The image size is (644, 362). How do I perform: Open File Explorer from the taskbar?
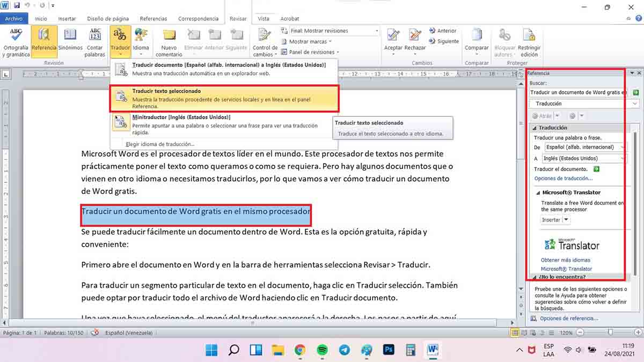277,350
